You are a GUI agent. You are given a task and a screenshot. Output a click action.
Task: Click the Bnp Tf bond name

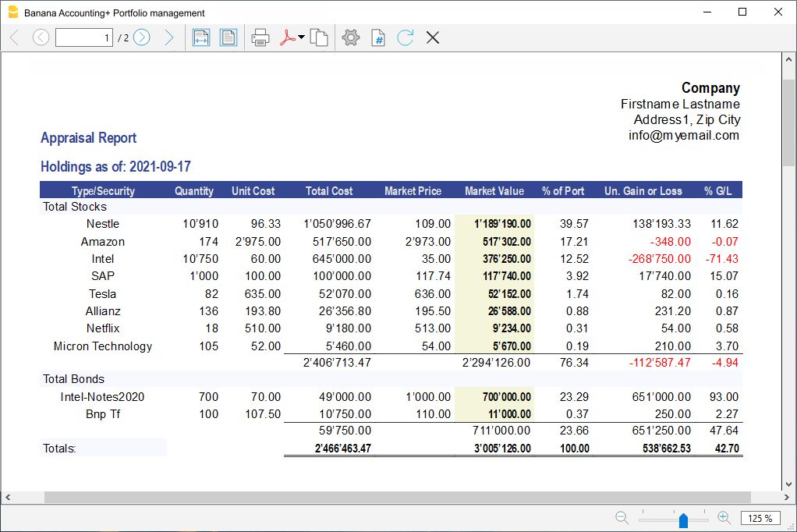[x=103, y=414]
